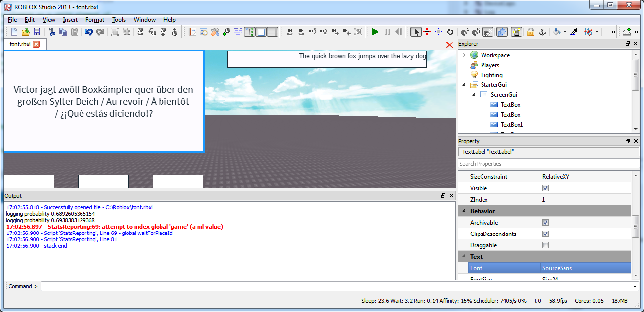This screenshot has height=312, width=644.
Task: Open the Help menu
Action: tap(169, 20)
